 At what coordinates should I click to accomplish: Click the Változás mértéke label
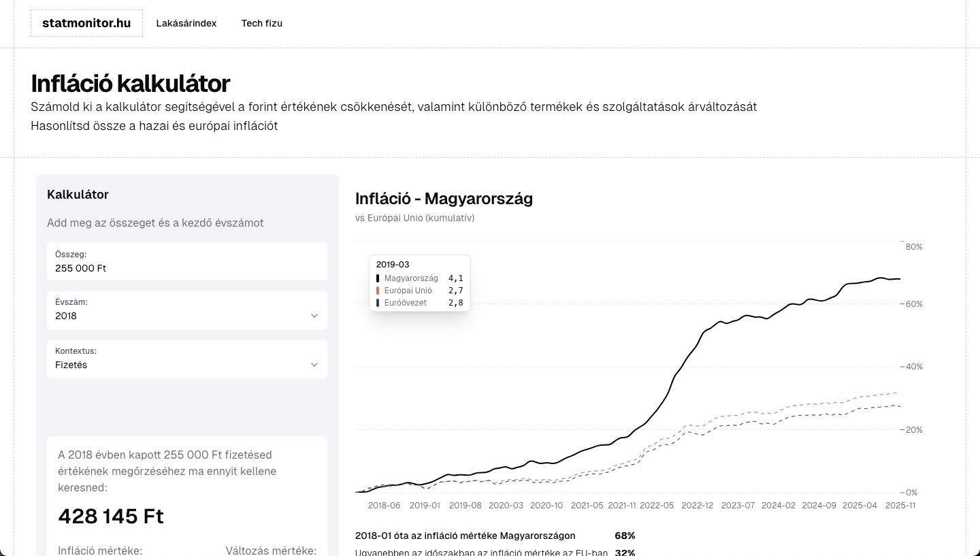tap(271, 551)
